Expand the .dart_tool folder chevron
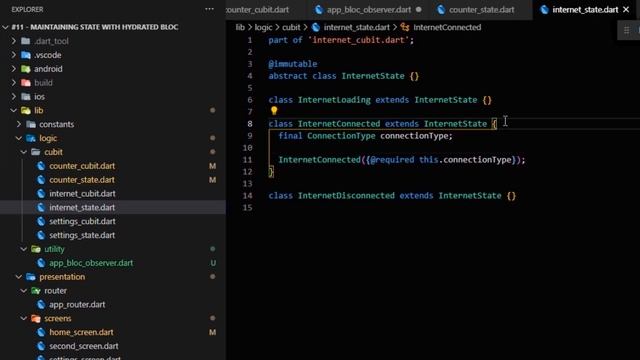 tap(14, 41)
